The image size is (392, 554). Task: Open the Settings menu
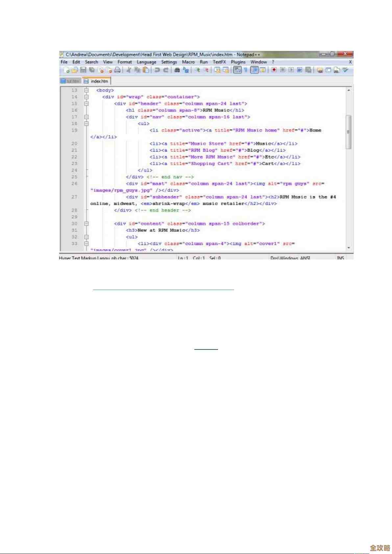tap(169, 62)
